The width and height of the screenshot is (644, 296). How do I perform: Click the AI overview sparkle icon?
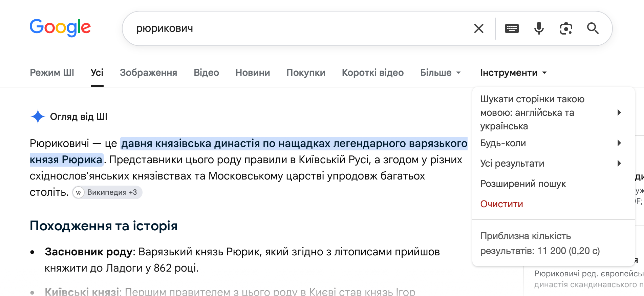click(x=38, y=117)
